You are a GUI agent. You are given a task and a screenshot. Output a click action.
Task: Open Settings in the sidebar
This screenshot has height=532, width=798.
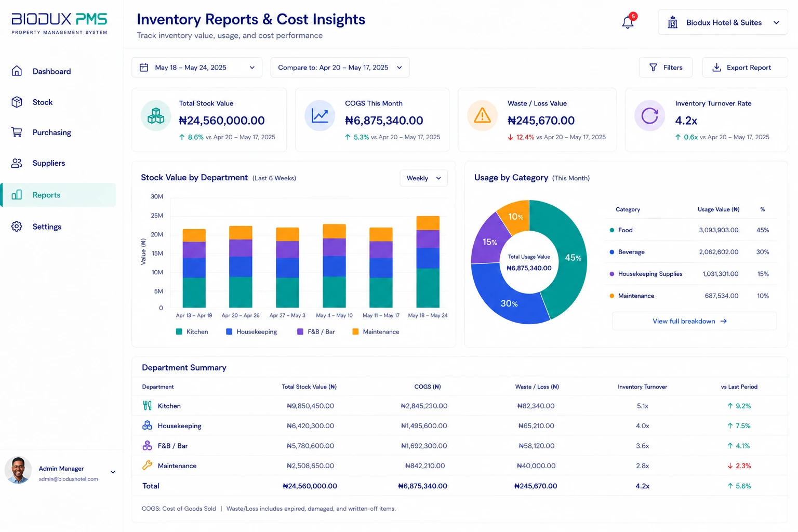click(58, 227)
